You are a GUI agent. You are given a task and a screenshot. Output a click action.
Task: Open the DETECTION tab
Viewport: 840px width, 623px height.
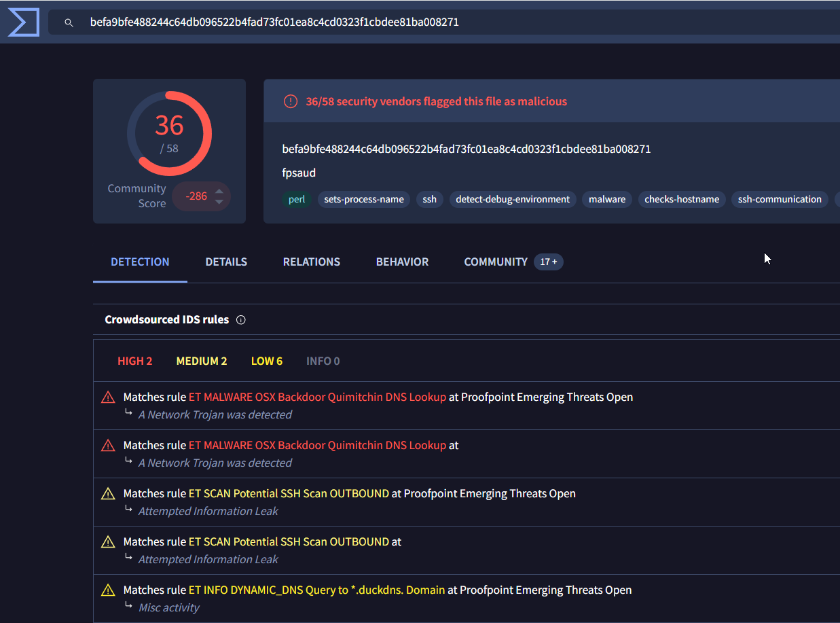pyautogui.click(x=140, y=262)
